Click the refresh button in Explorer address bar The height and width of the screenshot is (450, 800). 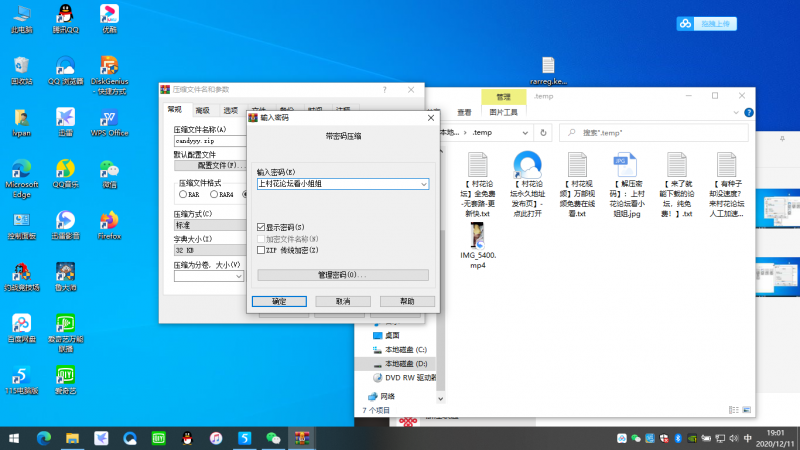point(541,132)
